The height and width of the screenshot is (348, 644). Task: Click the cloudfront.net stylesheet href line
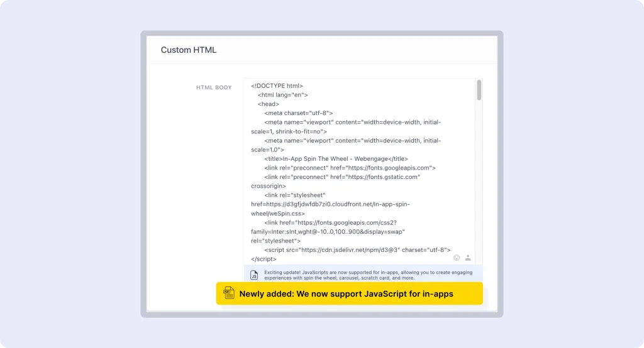pos(330,205)
